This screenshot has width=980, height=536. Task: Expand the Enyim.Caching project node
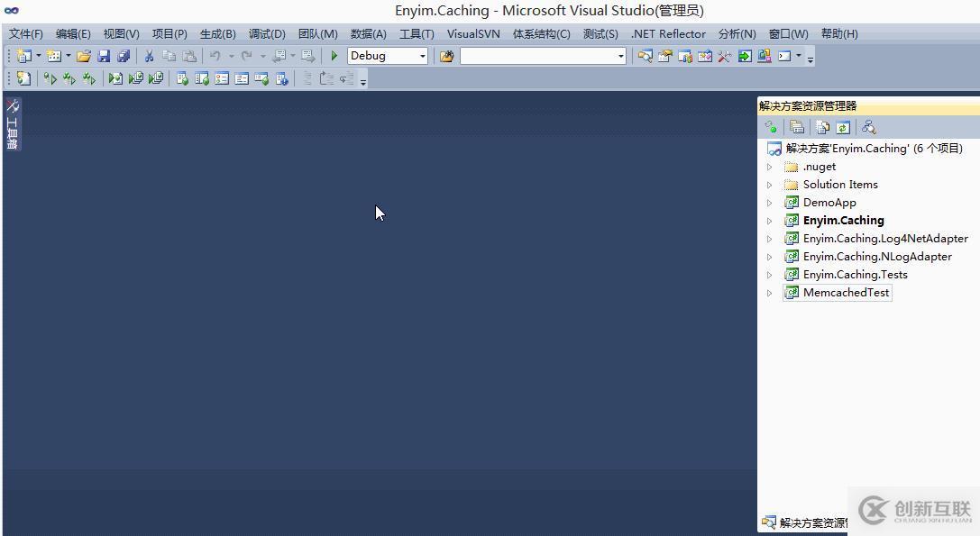[x=769, y=221]
